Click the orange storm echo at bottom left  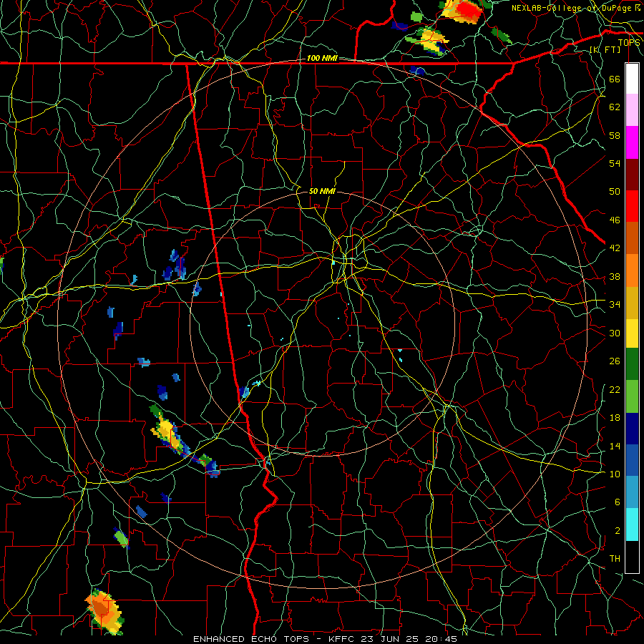[x=104, y=611]
